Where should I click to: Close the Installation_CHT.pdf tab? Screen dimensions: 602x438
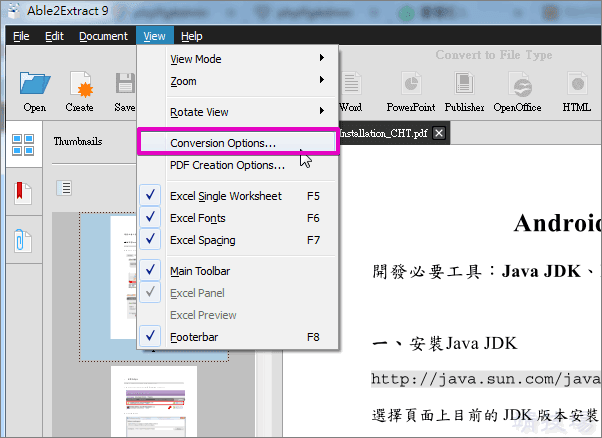(439, 133)
